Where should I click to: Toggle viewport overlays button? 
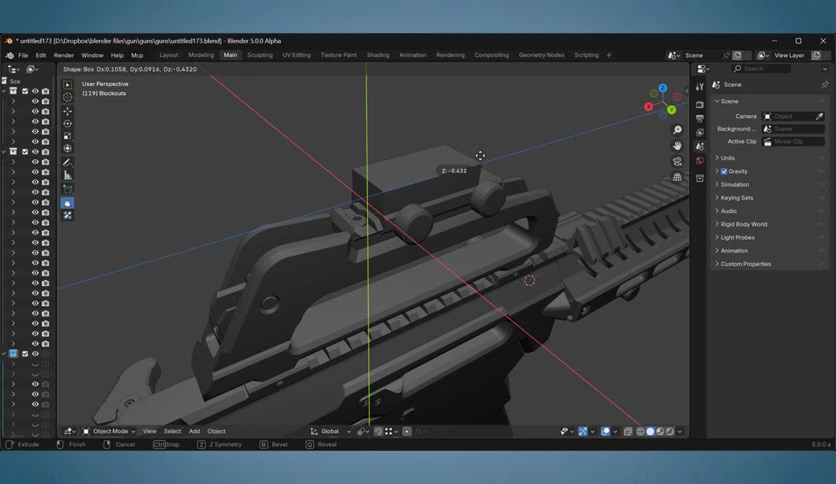606,431
